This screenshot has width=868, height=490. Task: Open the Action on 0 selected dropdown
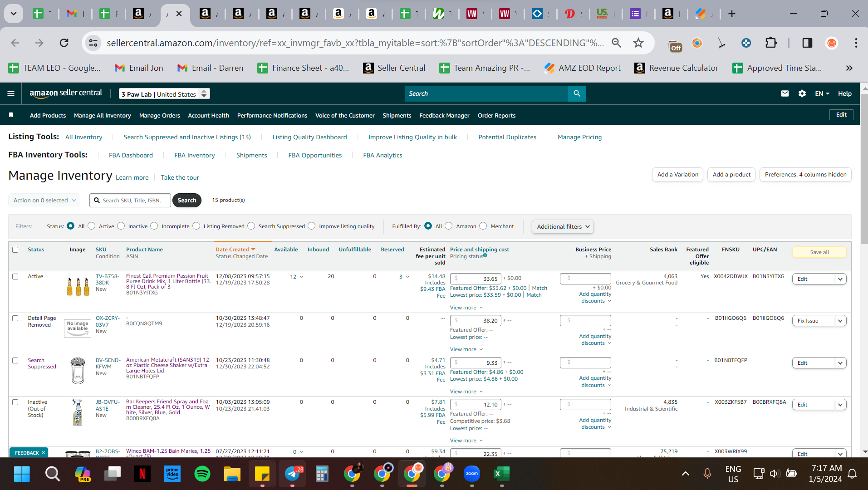[44, 200]
